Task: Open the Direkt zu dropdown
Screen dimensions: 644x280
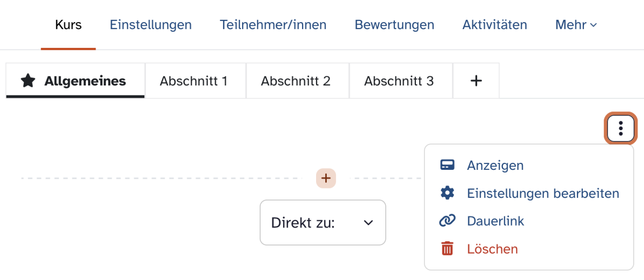Action: (323, 222)
